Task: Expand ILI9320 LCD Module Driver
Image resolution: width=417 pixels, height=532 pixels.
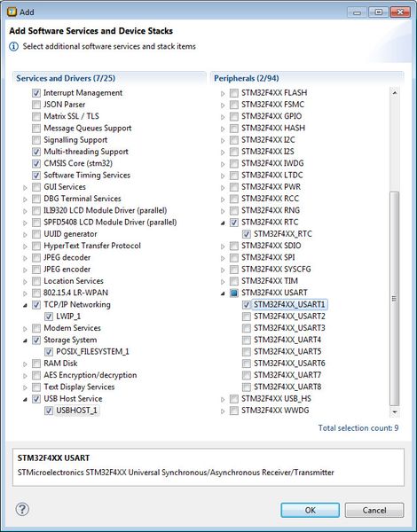Action: pyautogui.click(x=25, y=211)
